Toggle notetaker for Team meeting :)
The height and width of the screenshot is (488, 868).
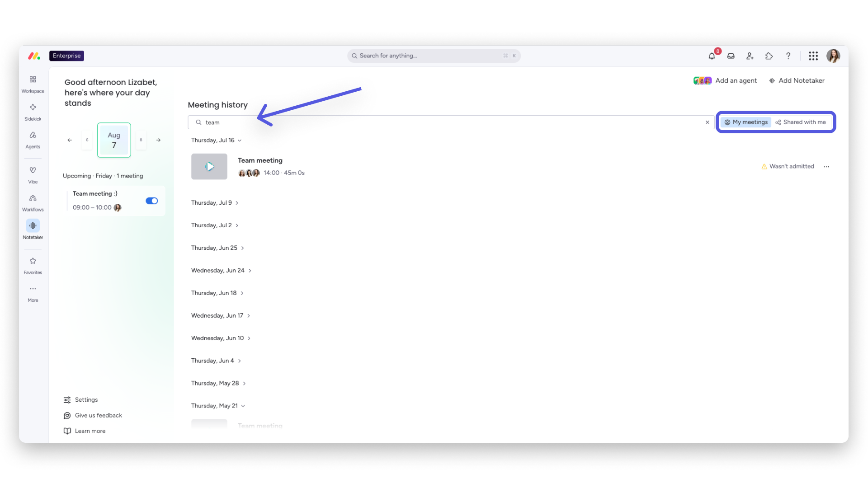tap(152, 201)
